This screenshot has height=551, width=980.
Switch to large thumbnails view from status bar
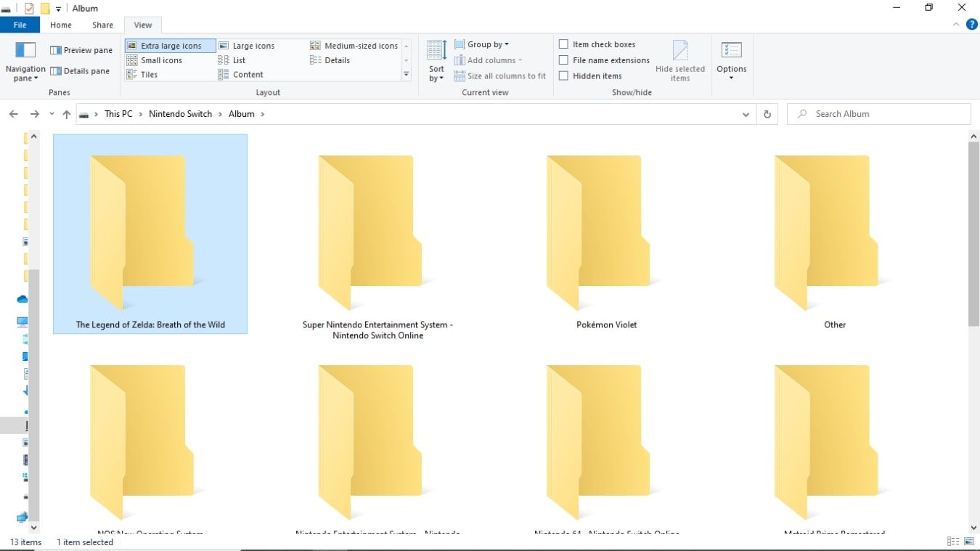[969, 542]
